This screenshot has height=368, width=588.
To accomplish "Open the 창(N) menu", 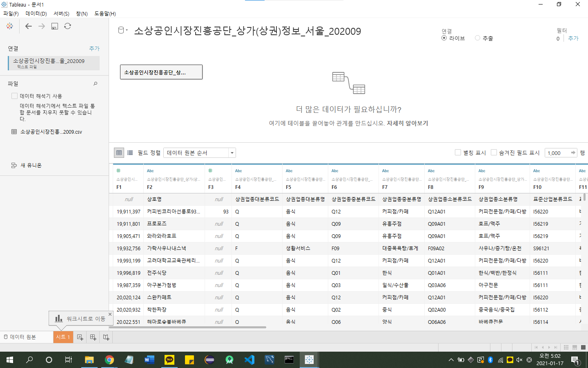I will point(82,13).
